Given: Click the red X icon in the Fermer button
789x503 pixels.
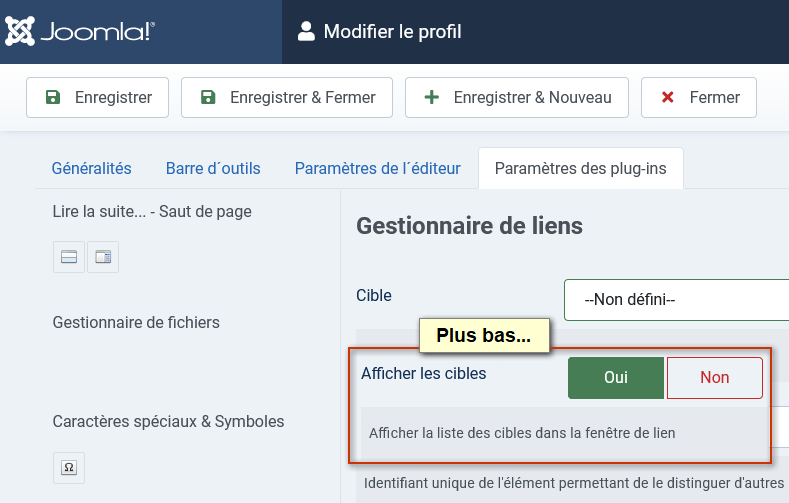Looking at the screenshot, I should [x=667, y=97].
